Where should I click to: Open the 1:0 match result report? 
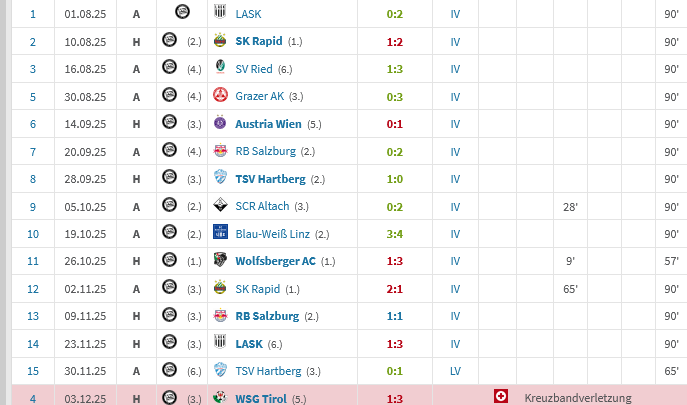click(396, 179)
